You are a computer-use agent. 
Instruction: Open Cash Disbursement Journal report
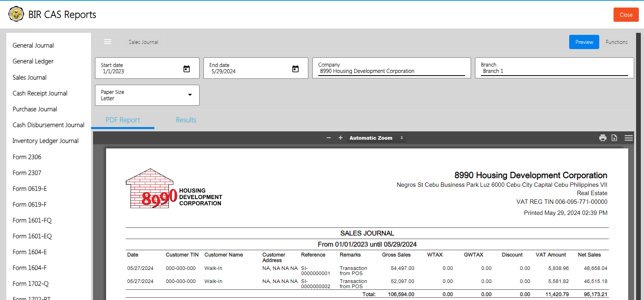(48, 125)
